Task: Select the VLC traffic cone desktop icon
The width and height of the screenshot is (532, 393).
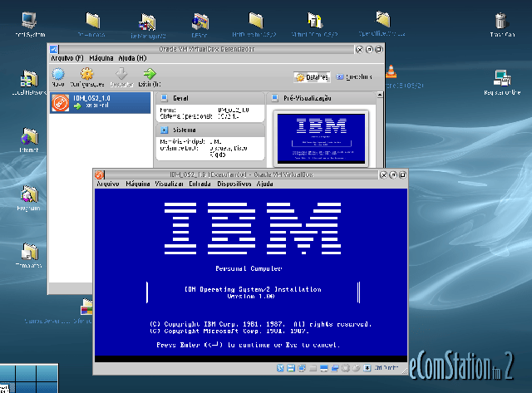Action: coord(392,71)
